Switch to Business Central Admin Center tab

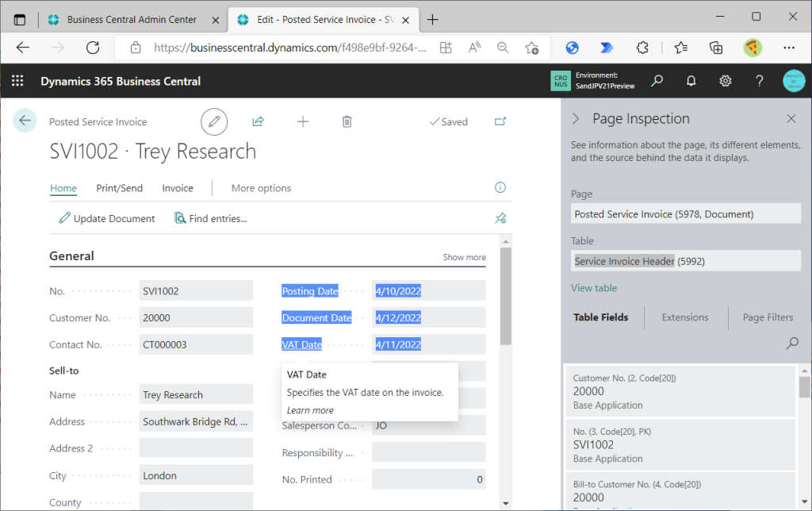pyautogui.click(x=132, y=20)
